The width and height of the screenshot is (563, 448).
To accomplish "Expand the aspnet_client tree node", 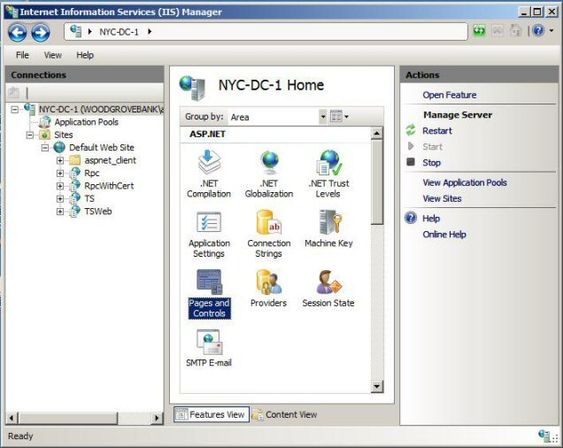I will tap(60, 160).
